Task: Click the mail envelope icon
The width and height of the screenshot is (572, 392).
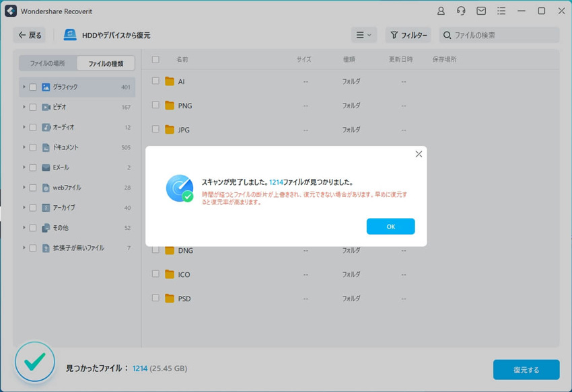Action: tap(481, 11)
